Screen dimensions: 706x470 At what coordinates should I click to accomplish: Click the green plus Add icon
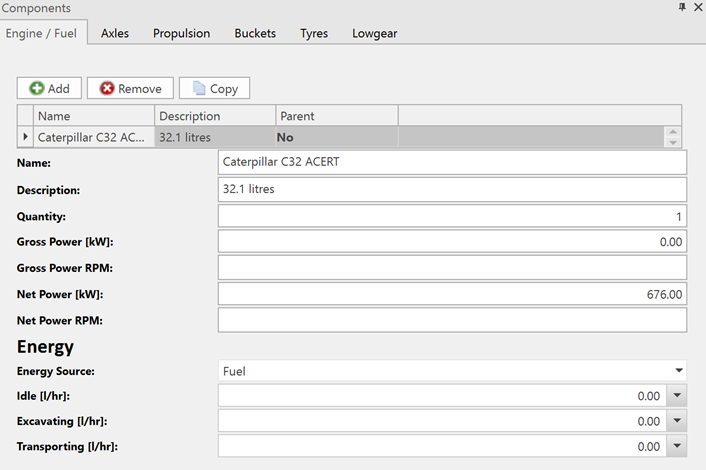pos(36,88)
